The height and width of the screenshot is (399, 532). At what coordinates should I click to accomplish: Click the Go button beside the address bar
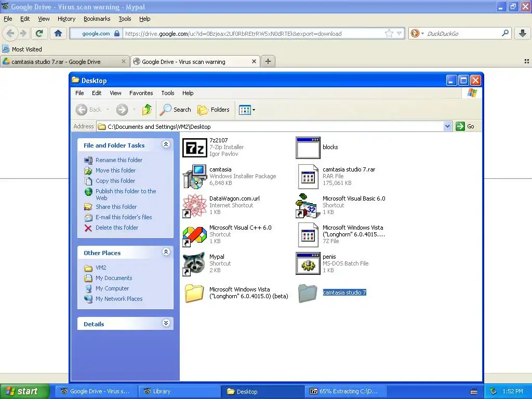(x=465, y=126)
